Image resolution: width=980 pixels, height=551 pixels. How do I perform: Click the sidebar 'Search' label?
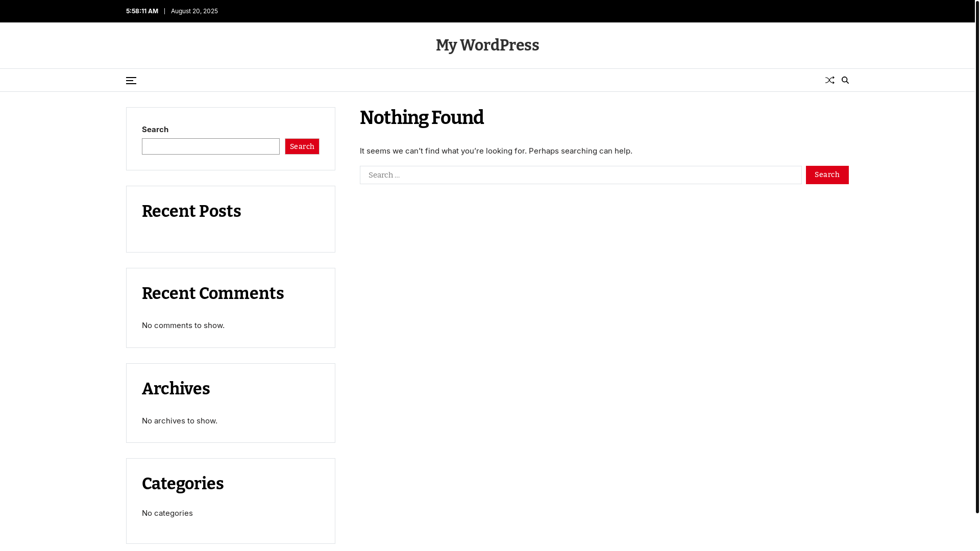(155, 130)
